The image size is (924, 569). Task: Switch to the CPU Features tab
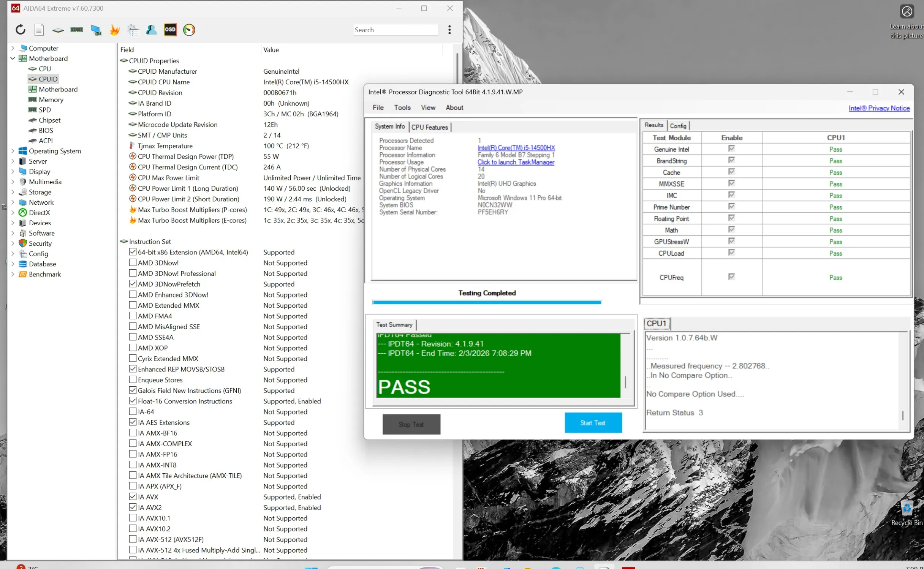(x=429, y=127)
